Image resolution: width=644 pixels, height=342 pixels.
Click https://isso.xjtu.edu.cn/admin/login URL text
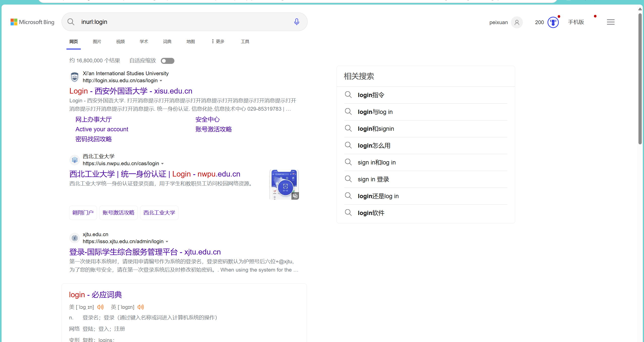click(x=123, y=241)
